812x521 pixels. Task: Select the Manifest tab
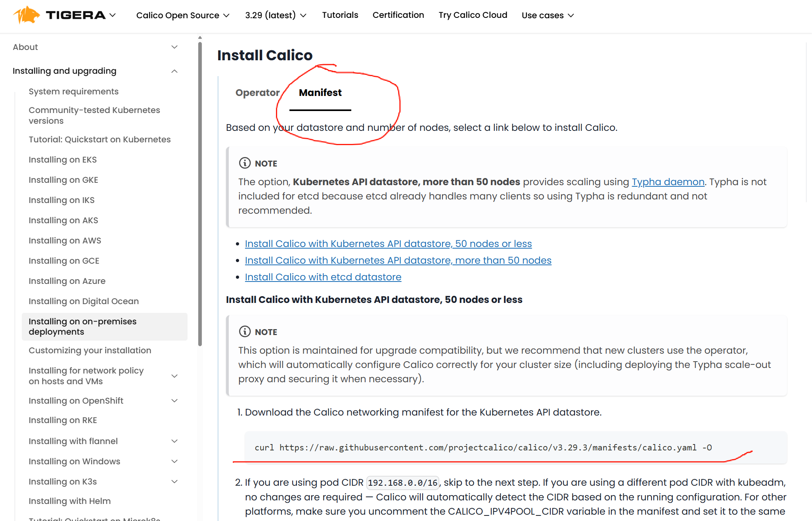click(320, 93)
